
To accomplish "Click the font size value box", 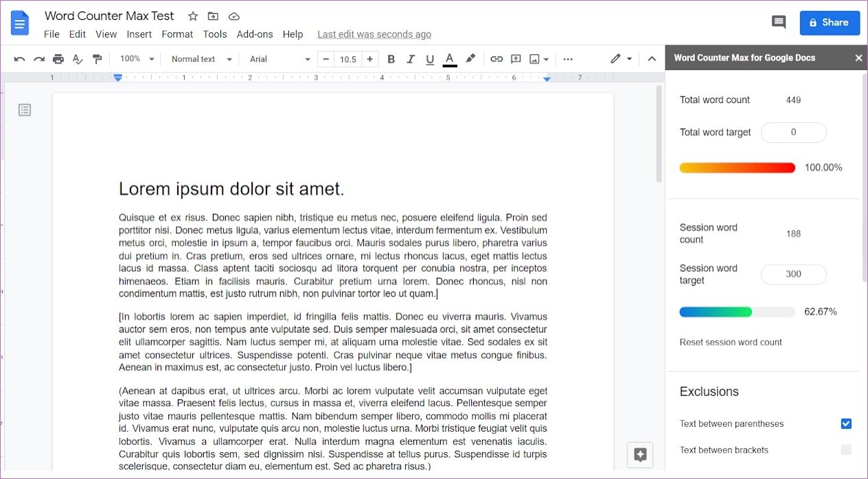I will [348, 59].
